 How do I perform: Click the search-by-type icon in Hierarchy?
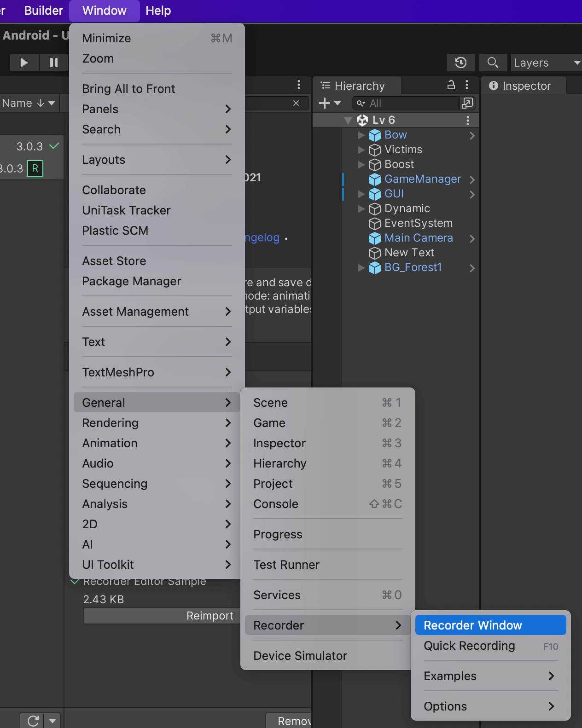point(467,103)
